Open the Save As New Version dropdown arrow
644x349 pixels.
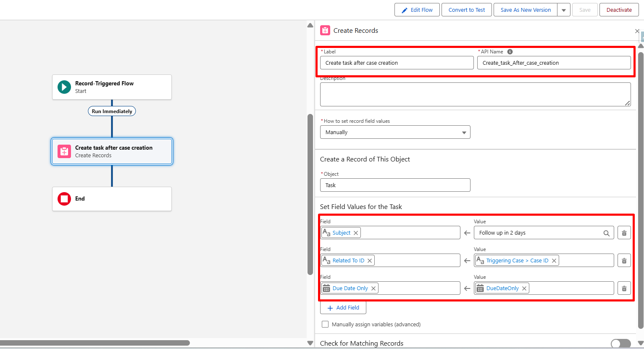[x=564, y=10]
